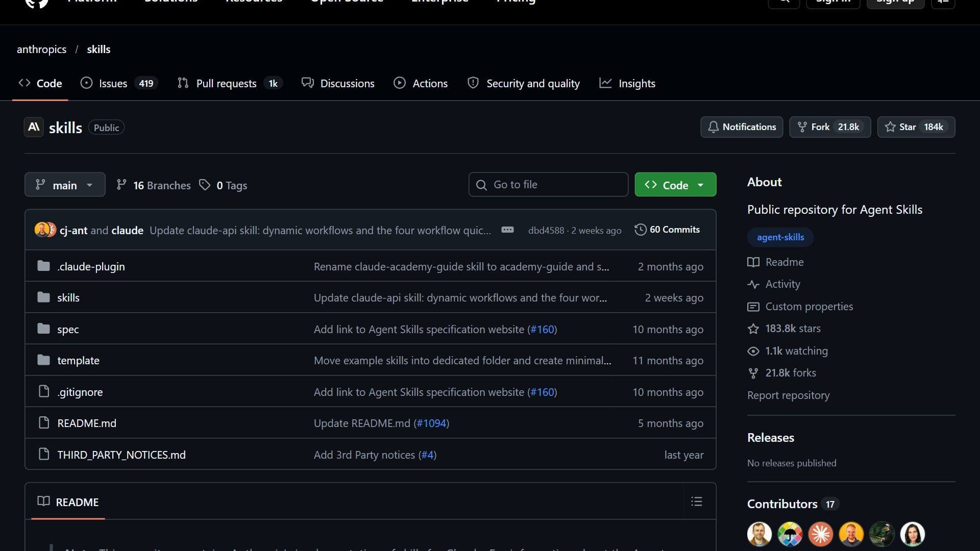The height and width of the screenshot is (551, 980).
Task: Open the #1094 pull request link
Action: click(x=431, y=423)
